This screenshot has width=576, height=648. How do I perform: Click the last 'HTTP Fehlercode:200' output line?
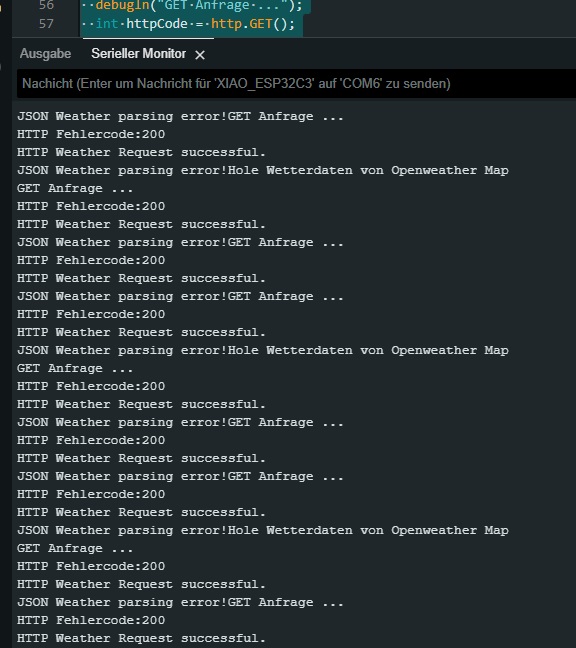point(91,620)
